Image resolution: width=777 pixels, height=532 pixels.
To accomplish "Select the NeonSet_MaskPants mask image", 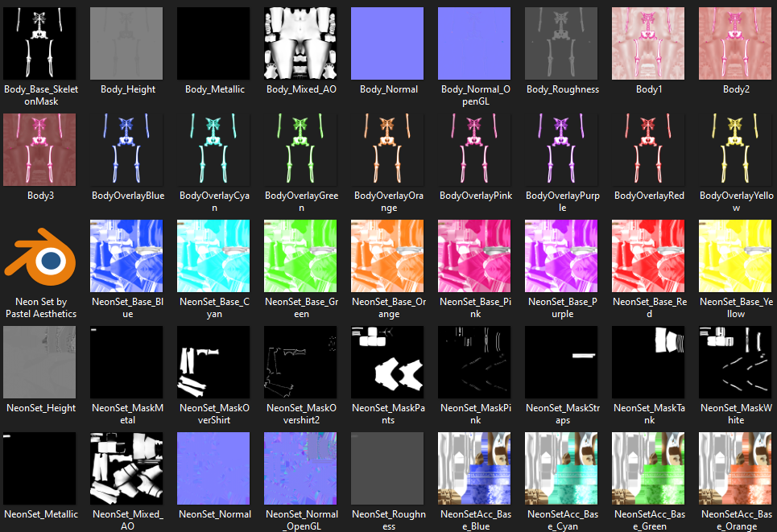I will [x=387, y=362].
